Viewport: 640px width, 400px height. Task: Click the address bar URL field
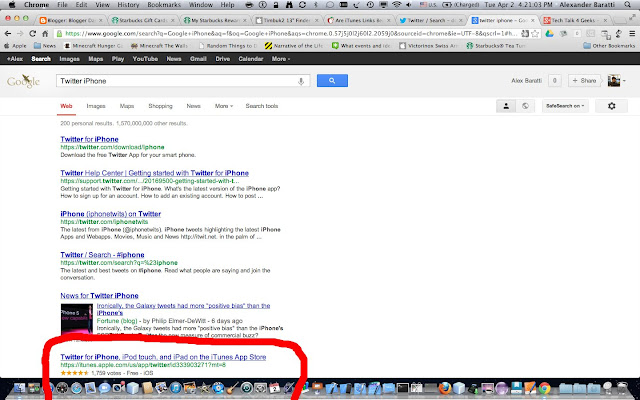click(x=290, y=33)
